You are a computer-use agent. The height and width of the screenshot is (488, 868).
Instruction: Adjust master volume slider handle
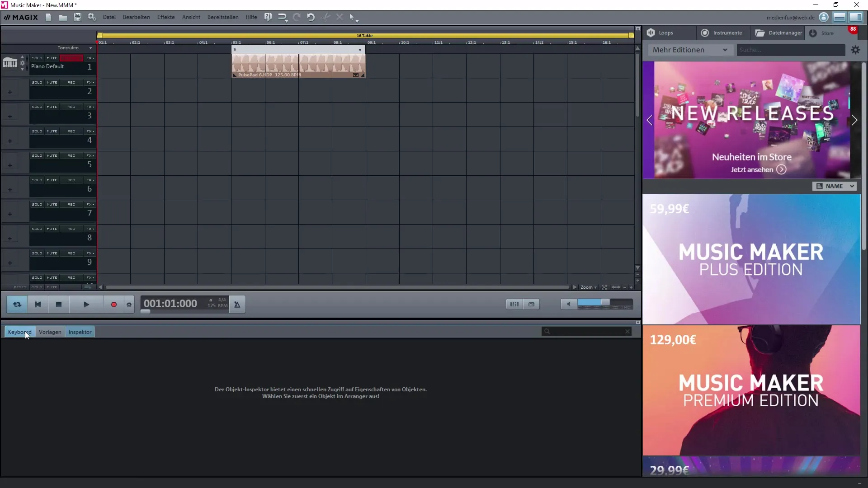605,302
